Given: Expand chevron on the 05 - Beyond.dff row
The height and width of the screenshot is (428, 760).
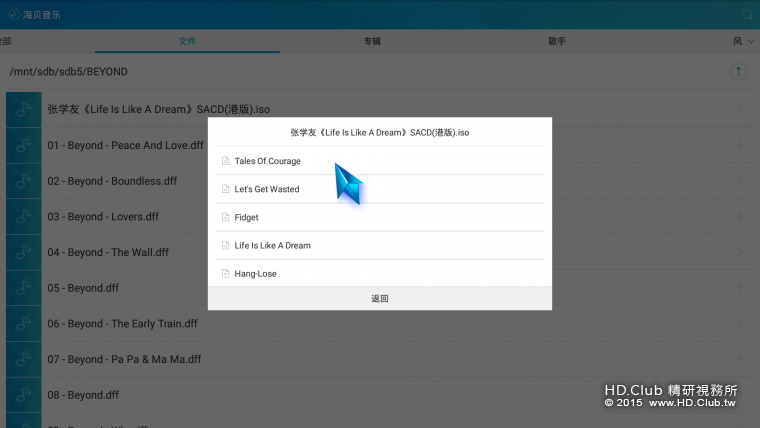Looking at the screenshot, I should [740, 288].
